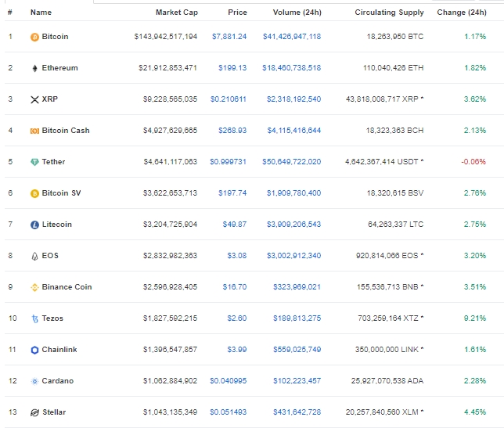Open the Tezos name link
504x428 pixels.
click(x=52, y=318)
